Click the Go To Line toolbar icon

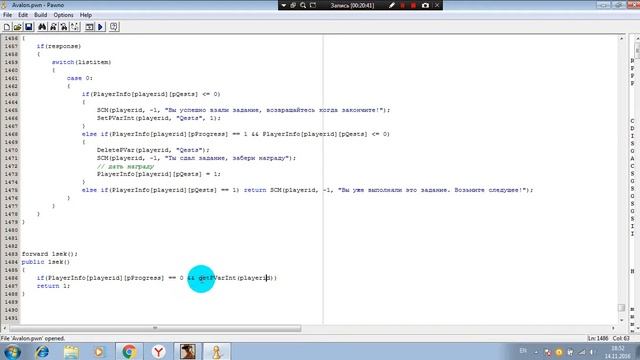click(75, 27)
